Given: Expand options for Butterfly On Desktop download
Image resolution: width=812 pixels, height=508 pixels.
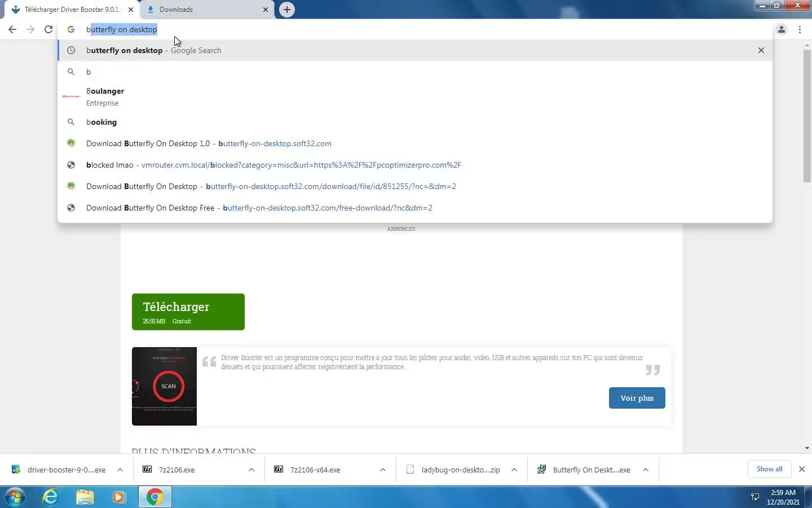Looking at the screenshot, I should (x=646, y=470).
